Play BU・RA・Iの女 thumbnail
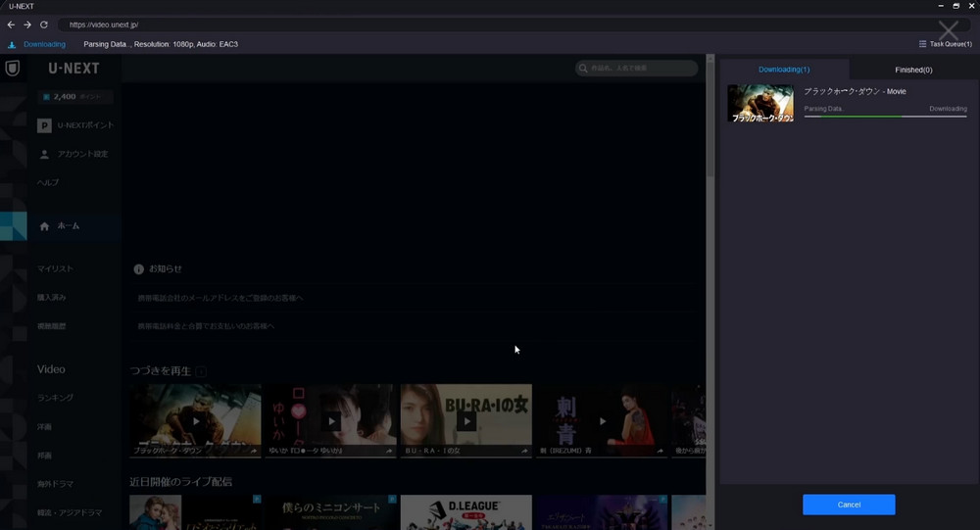980x530 pixels. pyautogui.click(x=466, y=420)
